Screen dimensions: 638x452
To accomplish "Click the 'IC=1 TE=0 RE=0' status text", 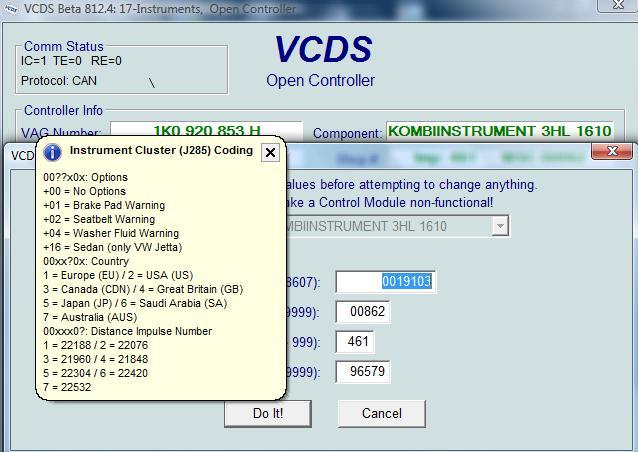I will tap(71, 61).
